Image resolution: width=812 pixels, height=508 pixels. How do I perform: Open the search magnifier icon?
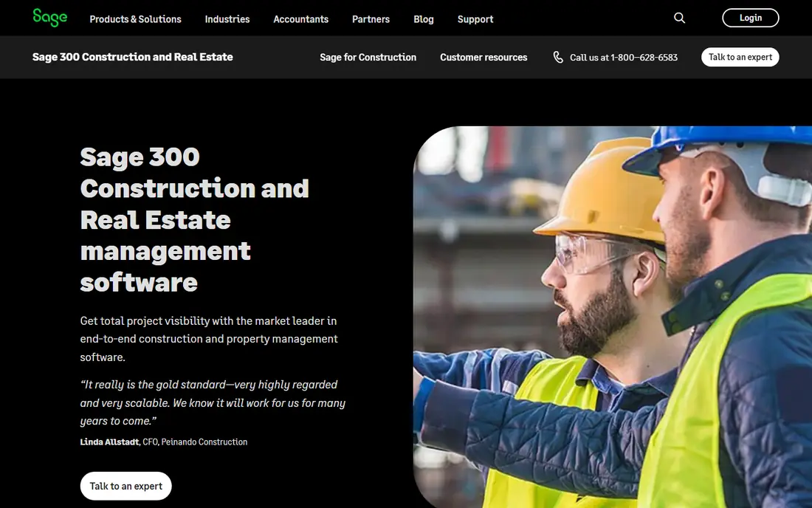(679, 18)
